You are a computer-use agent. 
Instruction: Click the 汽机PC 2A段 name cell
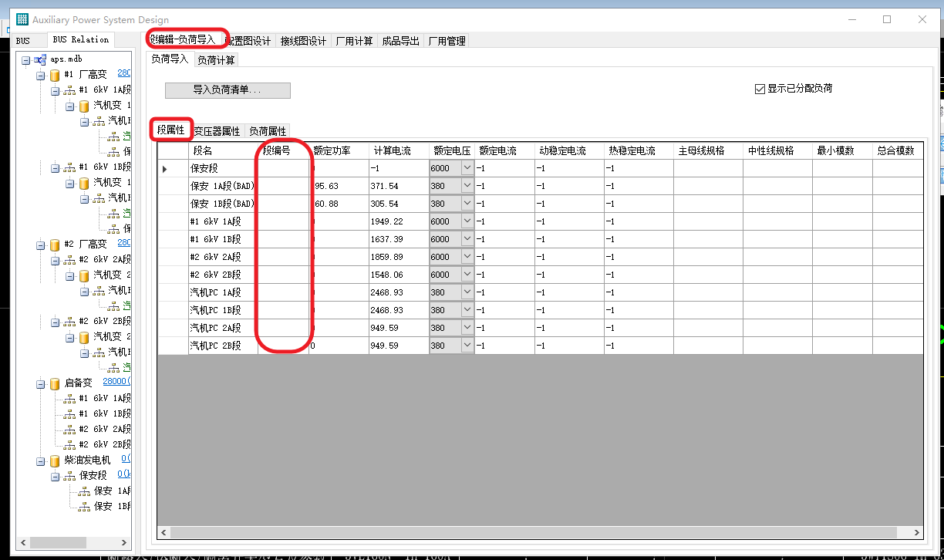pos(223,328)
